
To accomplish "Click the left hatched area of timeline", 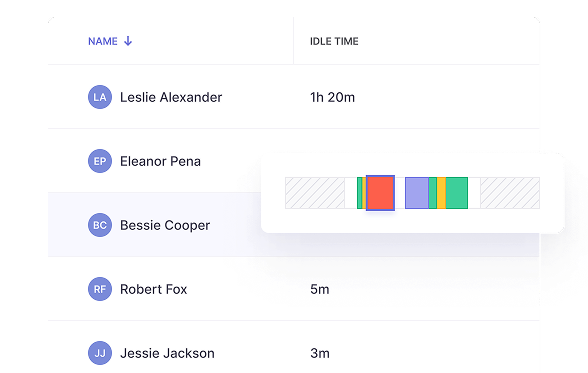I will coord(315,193).
